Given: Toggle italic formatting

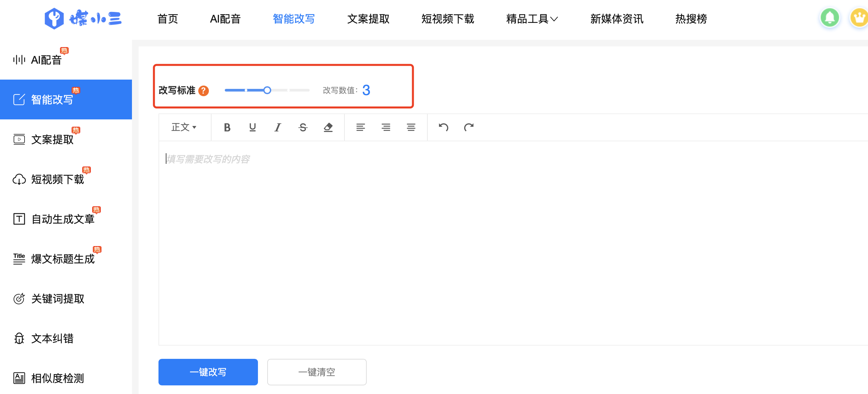Looking at the screenshot, I should [277, 127].
